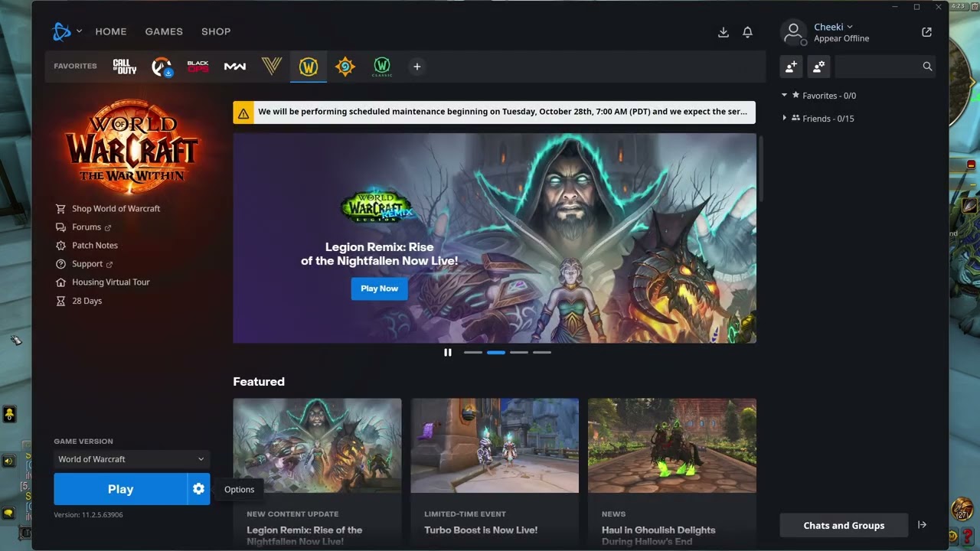Click the Add Friend icon

coord(791,67)
